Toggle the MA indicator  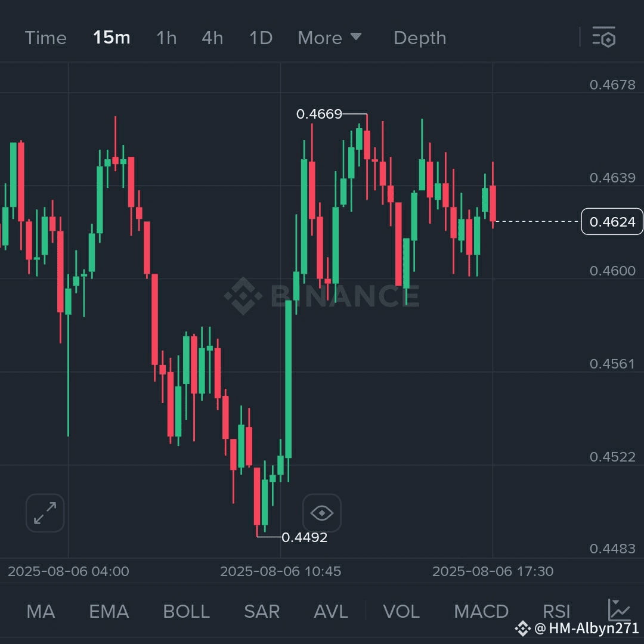point(41,611)
